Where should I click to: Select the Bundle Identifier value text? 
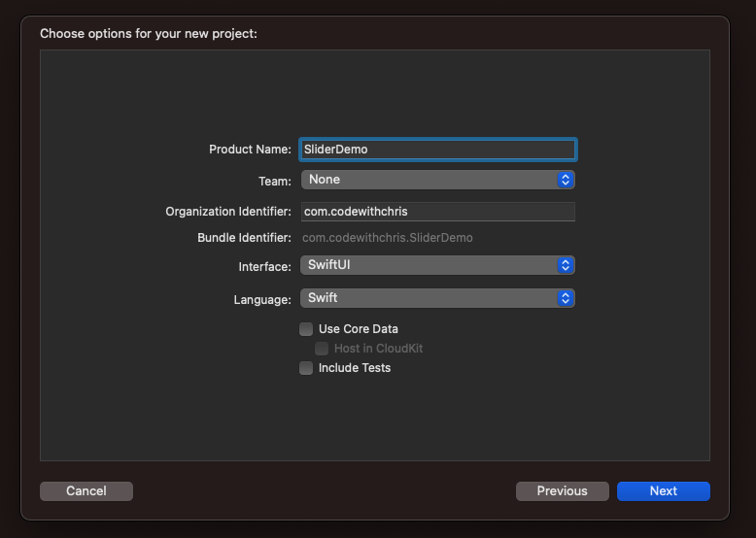click(x=387, y=238)
